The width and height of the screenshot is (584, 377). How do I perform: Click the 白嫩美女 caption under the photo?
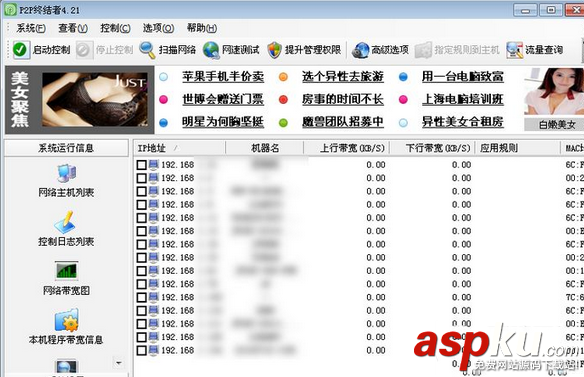click(x=556, y=125)
